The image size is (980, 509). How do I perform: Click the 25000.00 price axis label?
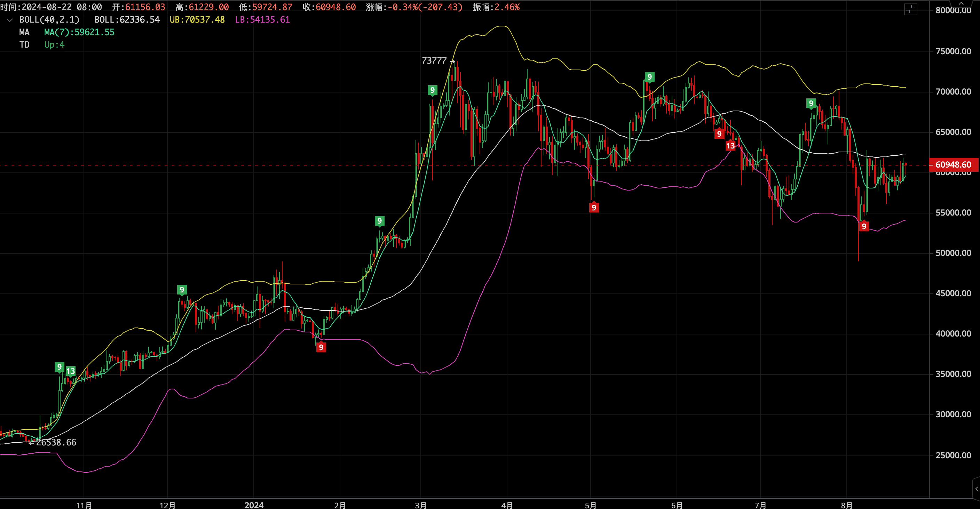(953, 455)
